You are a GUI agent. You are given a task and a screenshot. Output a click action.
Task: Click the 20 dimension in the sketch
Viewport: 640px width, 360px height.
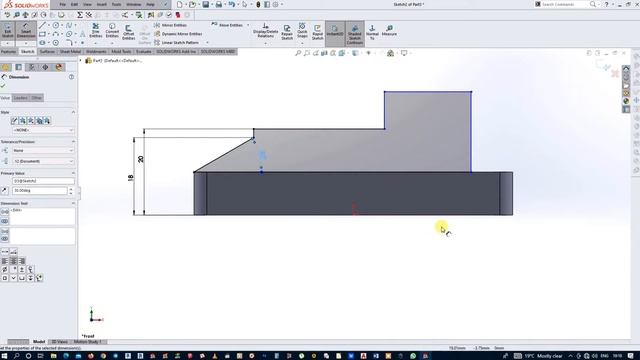(x=141, y=159)
